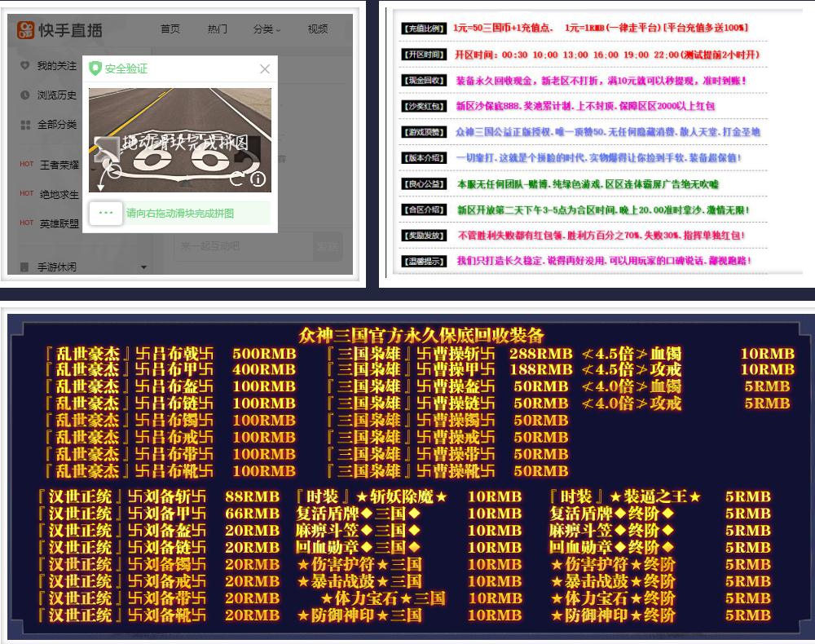Click the 来一起互动吧 comment input field
Screen dimensions: 815x644
tap(244, 246)
